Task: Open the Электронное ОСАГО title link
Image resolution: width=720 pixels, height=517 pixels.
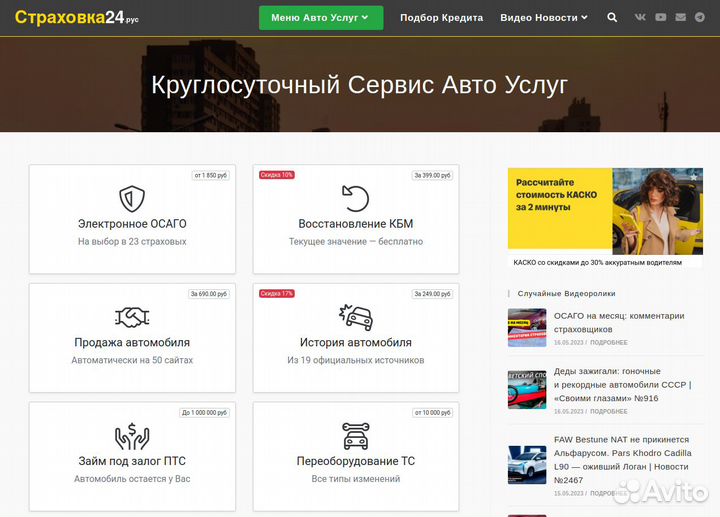Action: click(x=132, y=224)
